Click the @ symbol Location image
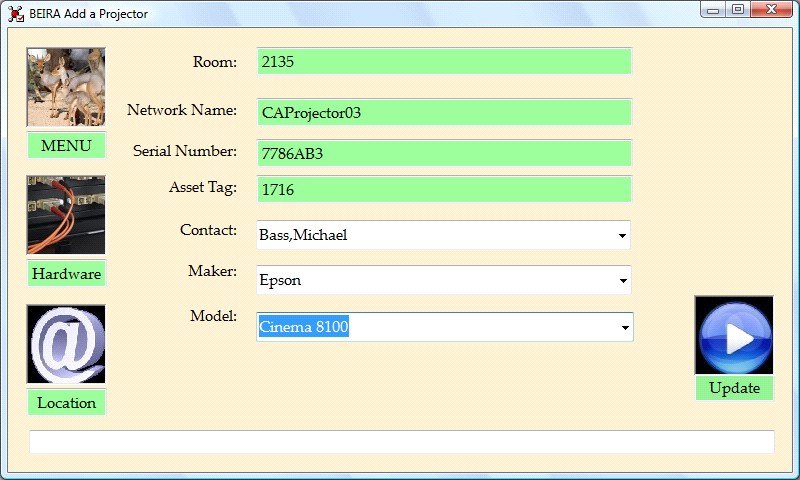 66,345
